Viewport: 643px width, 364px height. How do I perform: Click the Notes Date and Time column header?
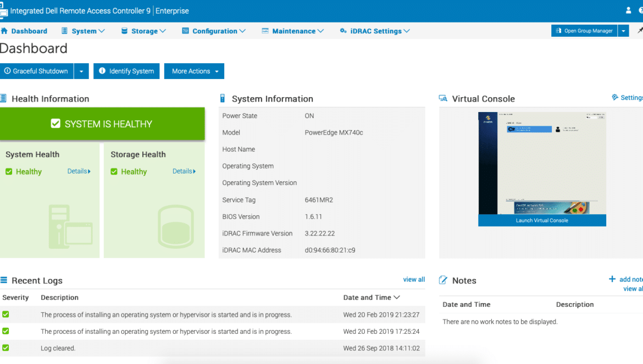pyautogui.click(x=466, y=304)
